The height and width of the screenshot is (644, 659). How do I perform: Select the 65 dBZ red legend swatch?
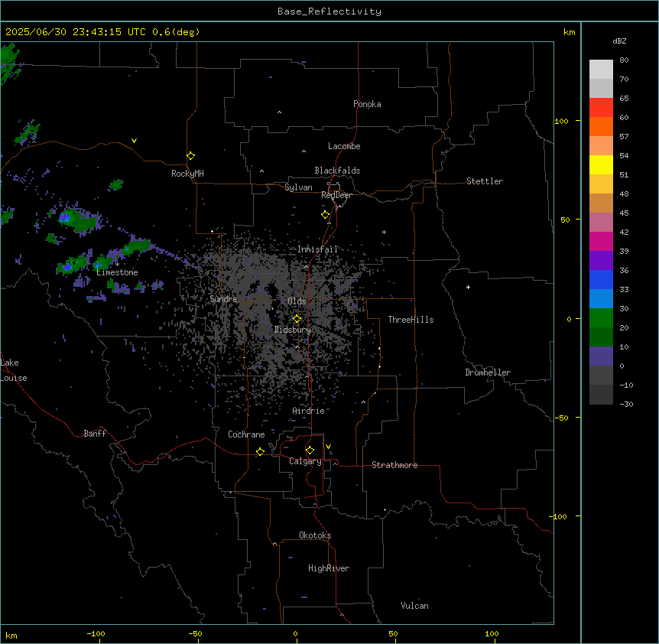coord(601,108)
